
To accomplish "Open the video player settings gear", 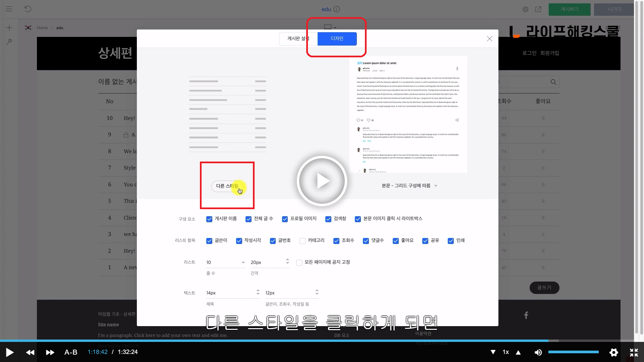I will click(613, 352).
